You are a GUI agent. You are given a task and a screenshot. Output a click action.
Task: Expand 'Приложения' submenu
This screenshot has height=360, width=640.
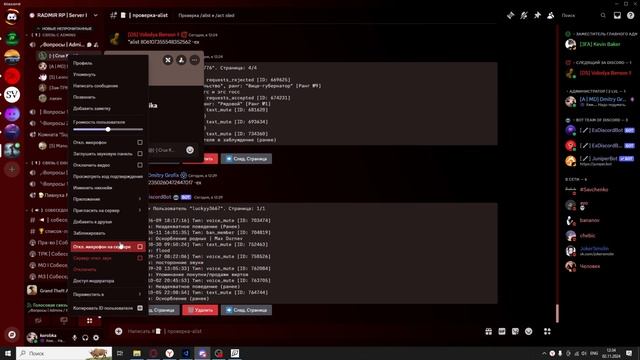tap(107, 199)
